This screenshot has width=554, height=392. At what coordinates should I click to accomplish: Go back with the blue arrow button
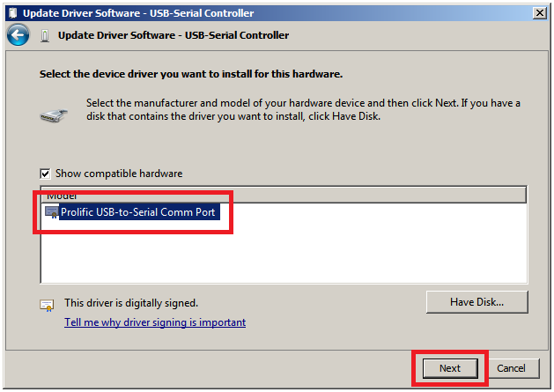pyautogui.click(x=18, y=35)
